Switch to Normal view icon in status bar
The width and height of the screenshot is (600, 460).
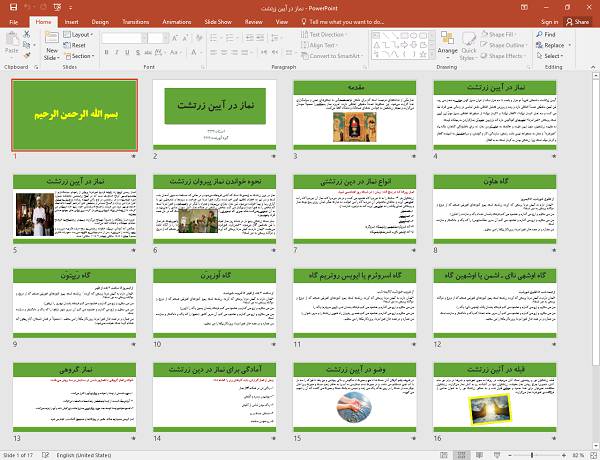point(444,455)
